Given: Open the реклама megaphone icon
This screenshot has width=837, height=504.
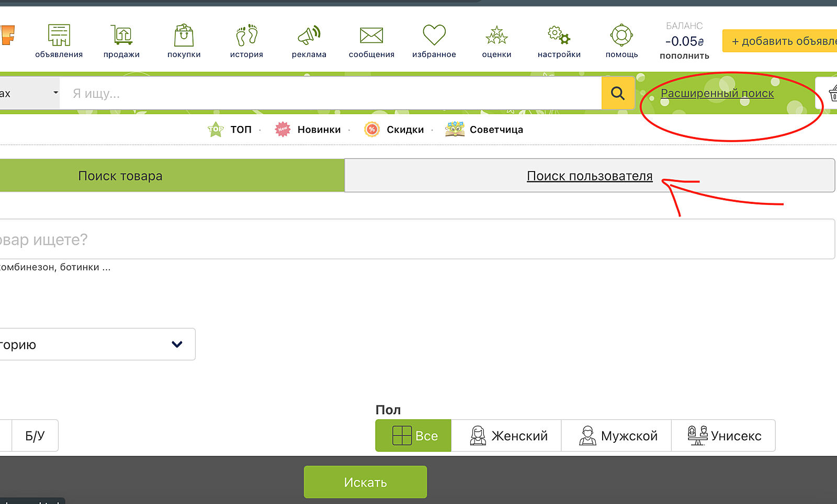Looking at the screenshot, I should [x=309, y=36].
